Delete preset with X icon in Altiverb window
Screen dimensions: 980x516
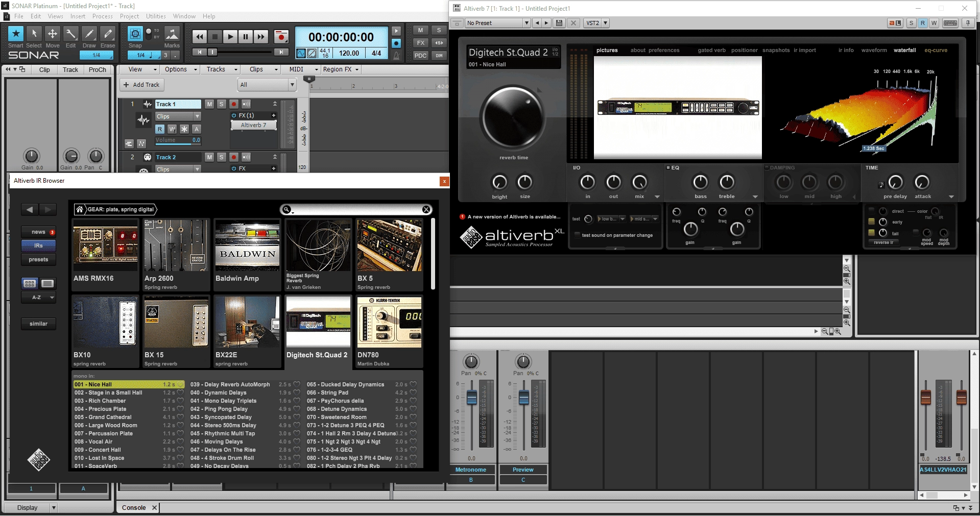[573, 23]
